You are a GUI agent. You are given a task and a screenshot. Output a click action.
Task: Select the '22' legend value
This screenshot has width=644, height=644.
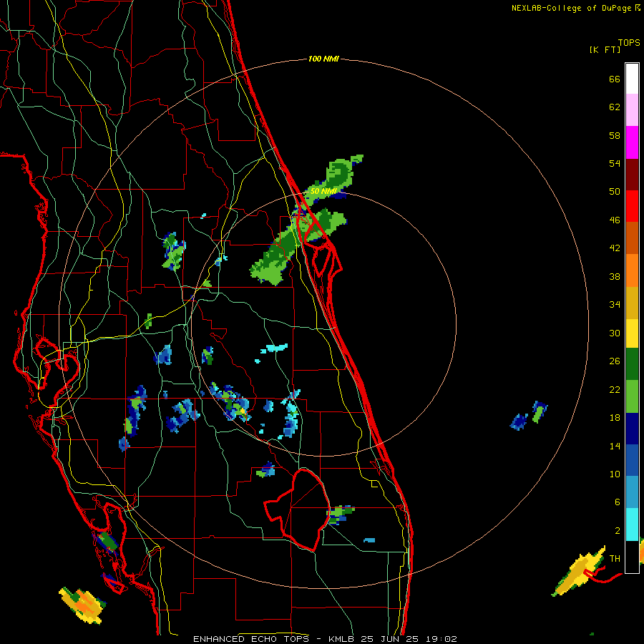click(x=615, y=389)
